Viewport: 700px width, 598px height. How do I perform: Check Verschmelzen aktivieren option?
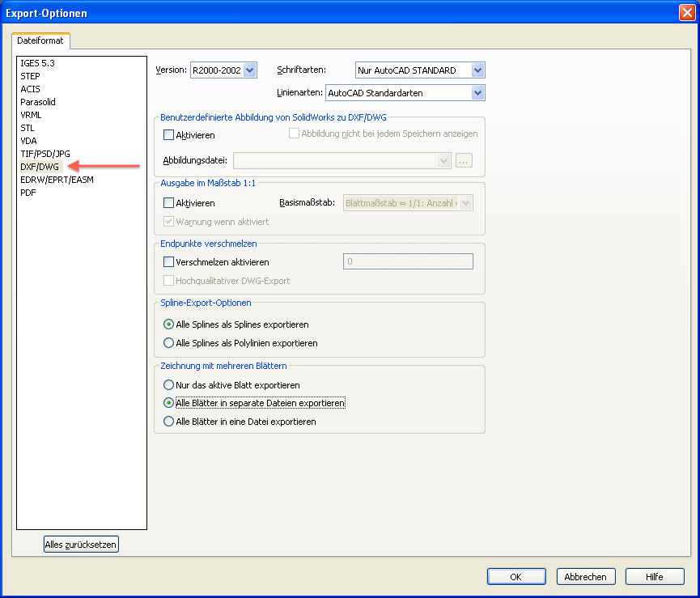(x=169, y=262)
